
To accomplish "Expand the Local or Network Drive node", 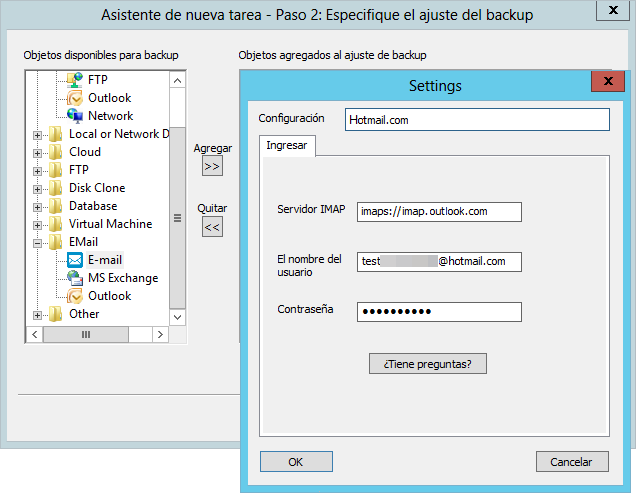I will (x=37, y=135).
